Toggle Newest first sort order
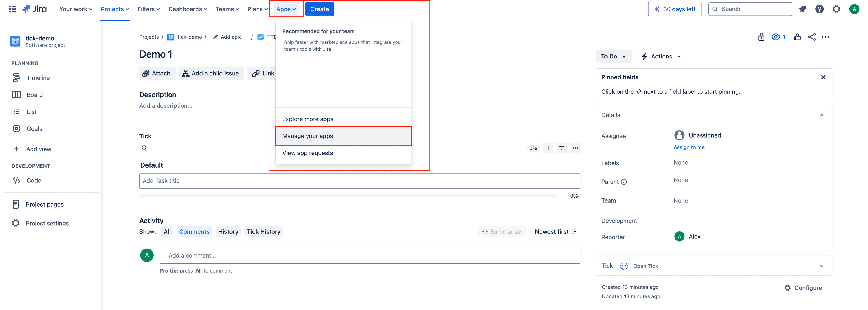This screenshot has width=868, height=310. pyautogui.click(x=556, y=232)
